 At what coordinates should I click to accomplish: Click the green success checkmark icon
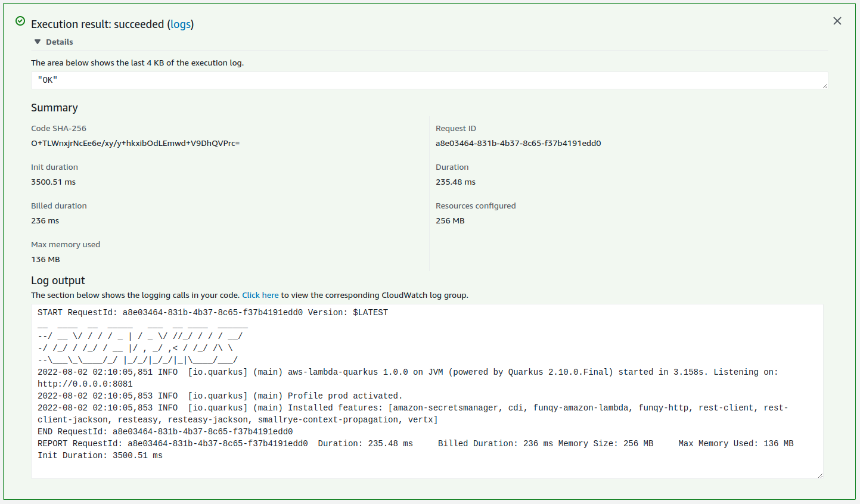click(x=20, y=21)
